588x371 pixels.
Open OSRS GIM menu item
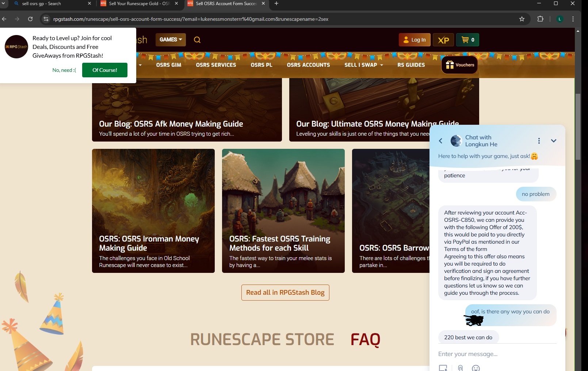coord(169,65)
